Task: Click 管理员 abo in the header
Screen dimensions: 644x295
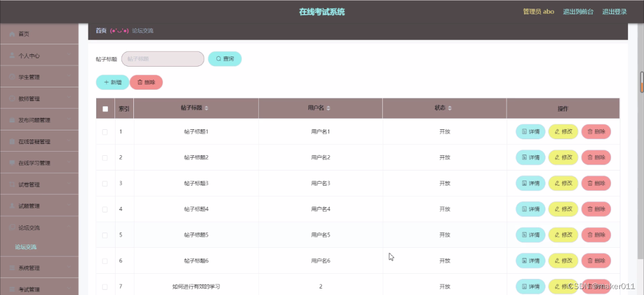Action: click(x=538, y=12)
